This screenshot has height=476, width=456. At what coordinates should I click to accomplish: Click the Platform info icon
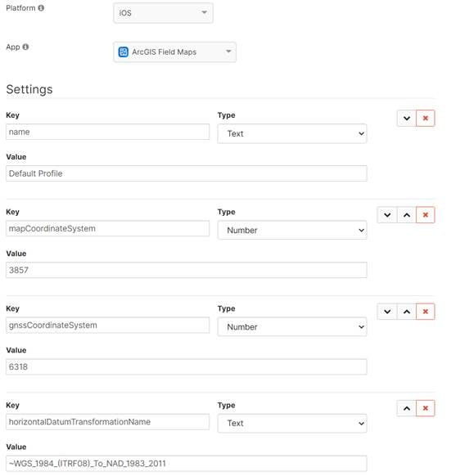click(41, 8)
